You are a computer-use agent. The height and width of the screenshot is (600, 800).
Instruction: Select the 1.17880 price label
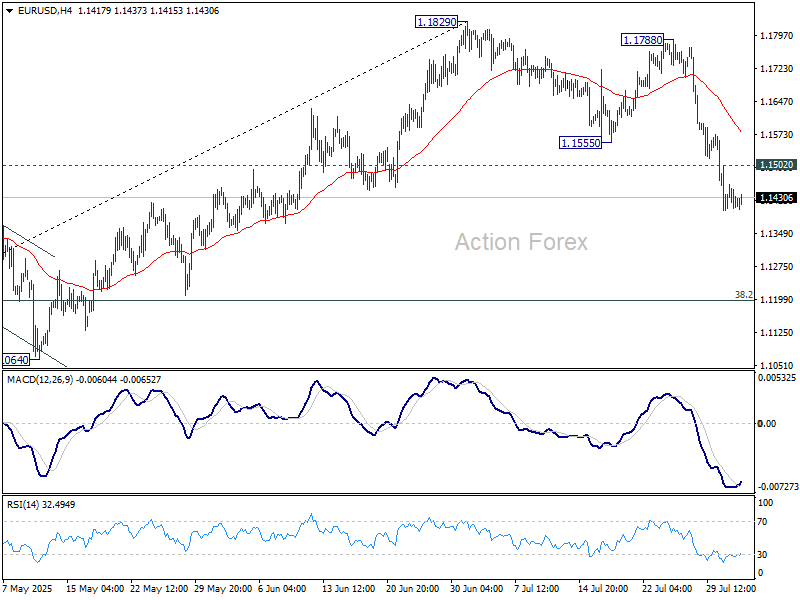pyautogui.click(x=643, y=40)
